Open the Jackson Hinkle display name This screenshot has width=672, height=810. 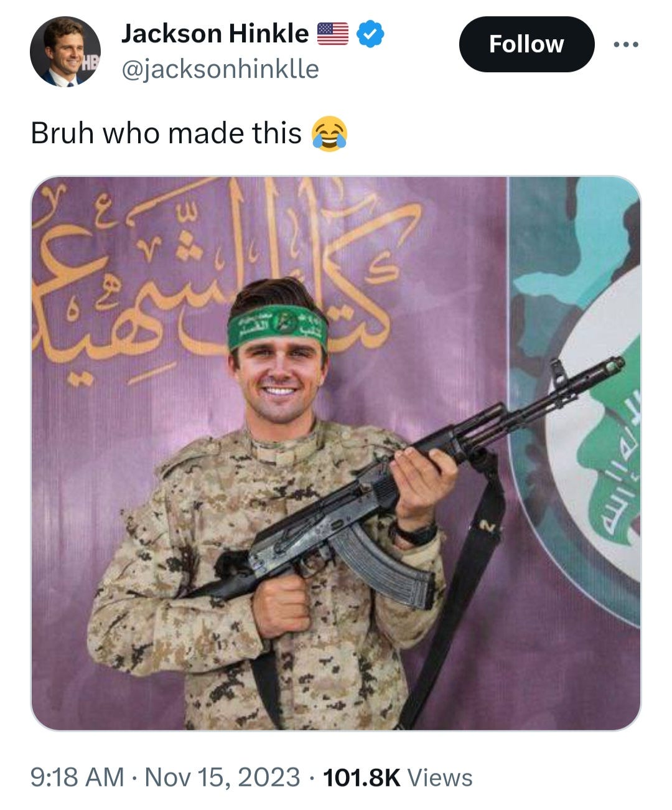215,34
